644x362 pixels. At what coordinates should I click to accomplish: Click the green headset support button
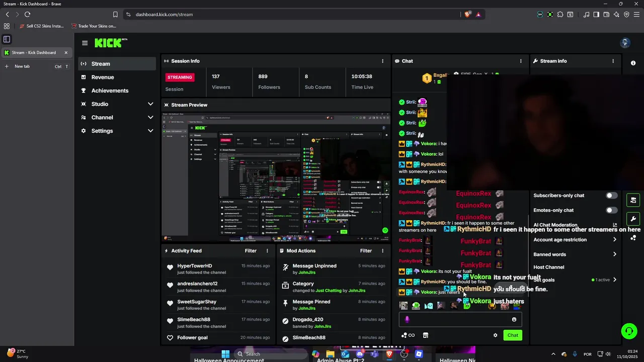[629, 331]
